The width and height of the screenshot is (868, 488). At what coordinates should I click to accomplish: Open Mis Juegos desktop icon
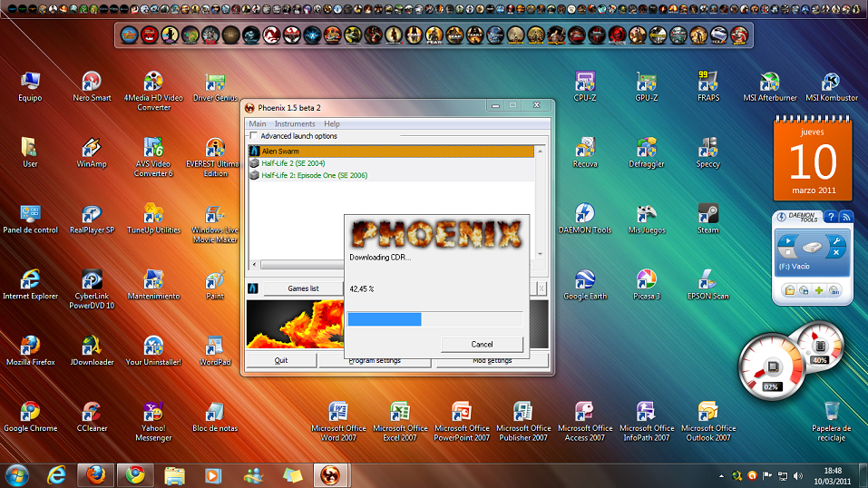pyautogui.click(x=646, y=219)
